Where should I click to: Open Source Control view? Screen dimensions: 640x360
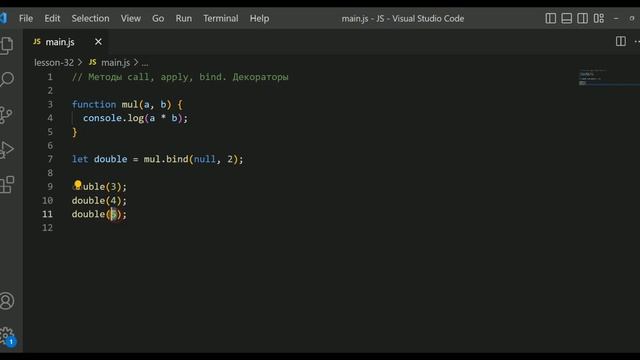tap(6, 115)
